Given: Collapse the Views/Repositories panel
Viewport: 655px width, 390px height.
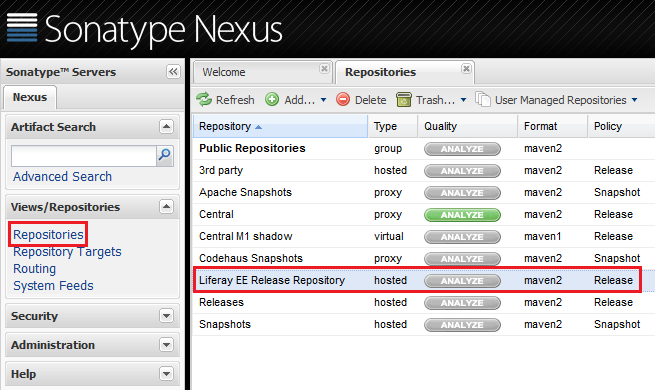Looking at the screenshot, I should 166,206.
